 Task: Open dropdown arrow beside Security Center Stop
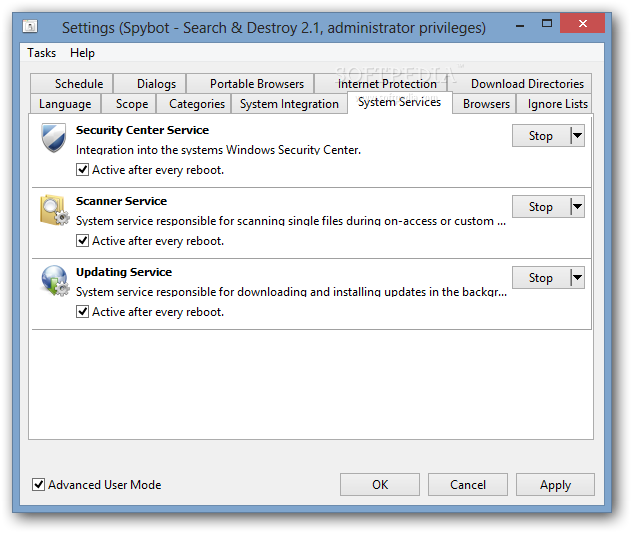pos(577,135)
